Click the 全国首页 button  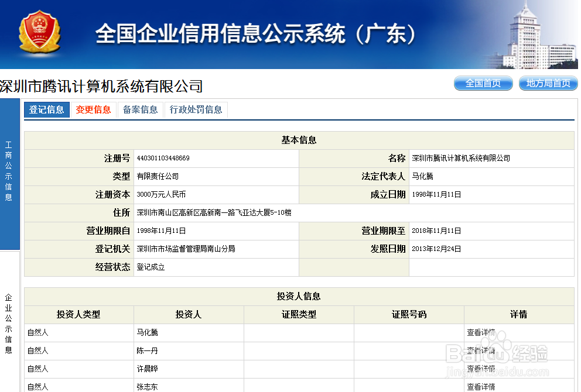pyautogui.click(x=483, y=83)
